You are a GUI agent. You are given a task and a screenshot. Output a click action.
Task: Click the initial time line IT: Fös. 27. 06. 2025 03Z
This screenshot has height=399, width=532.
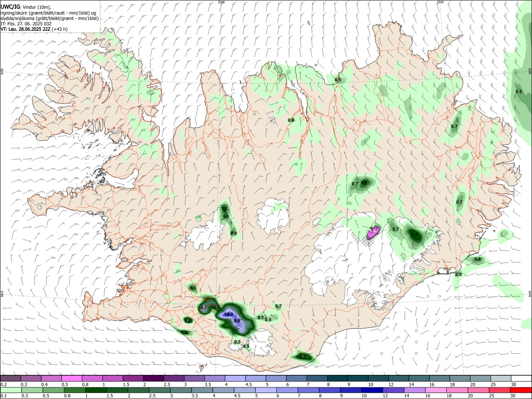(26, 24)
